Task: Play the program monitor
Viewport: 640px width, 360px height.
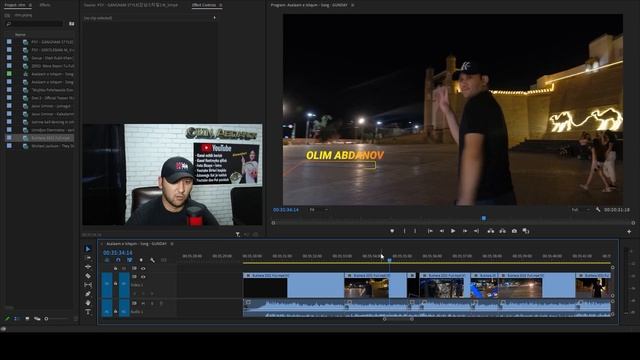Action: (x=453, y=231)
